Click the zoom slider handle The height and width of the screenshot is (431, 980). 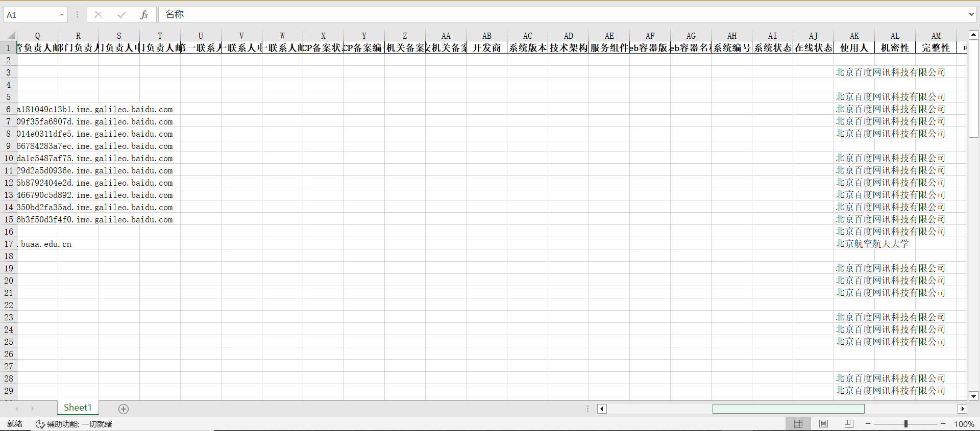point(906,424)
